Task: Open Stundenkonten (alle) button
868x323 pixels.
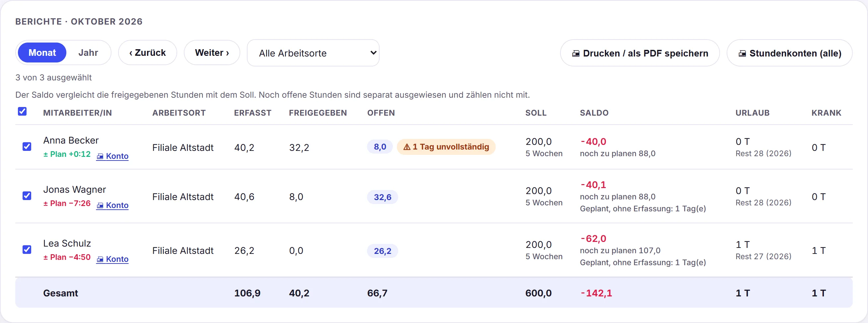Action: (789, 53)
